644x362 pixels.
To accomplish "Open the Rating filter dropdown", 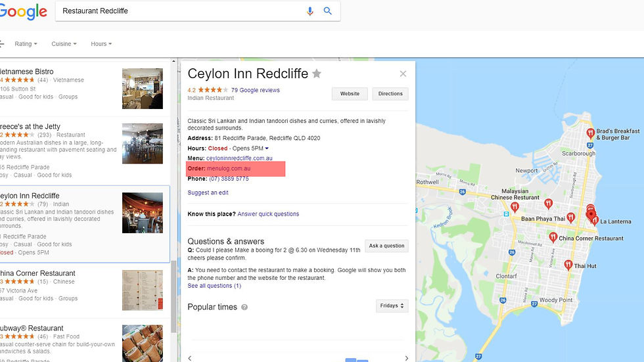I will (26, 44).
